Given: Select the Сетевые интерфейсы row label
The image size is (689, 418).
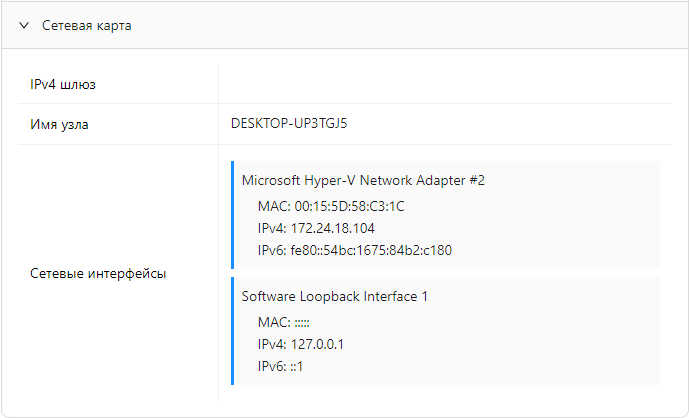Looking at the screenshot, I should (98, 273).
